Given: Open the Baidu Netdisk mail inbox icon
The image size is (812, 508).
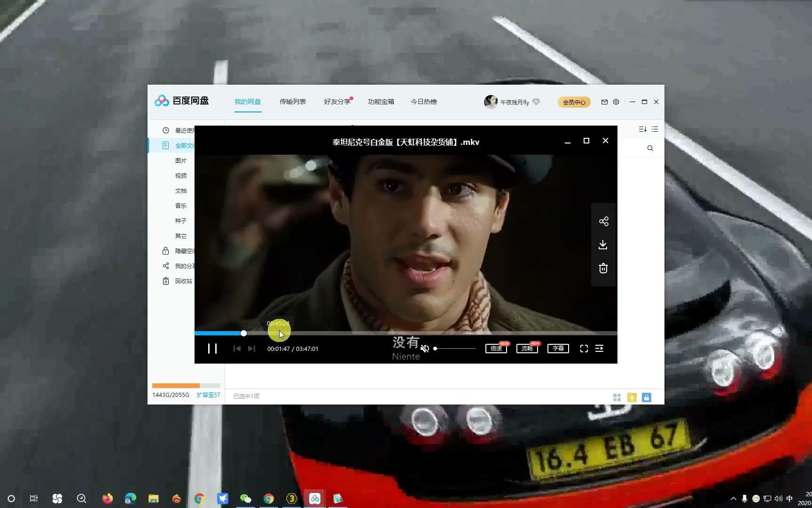Looking at the screenshot, I should click(604, 102).
